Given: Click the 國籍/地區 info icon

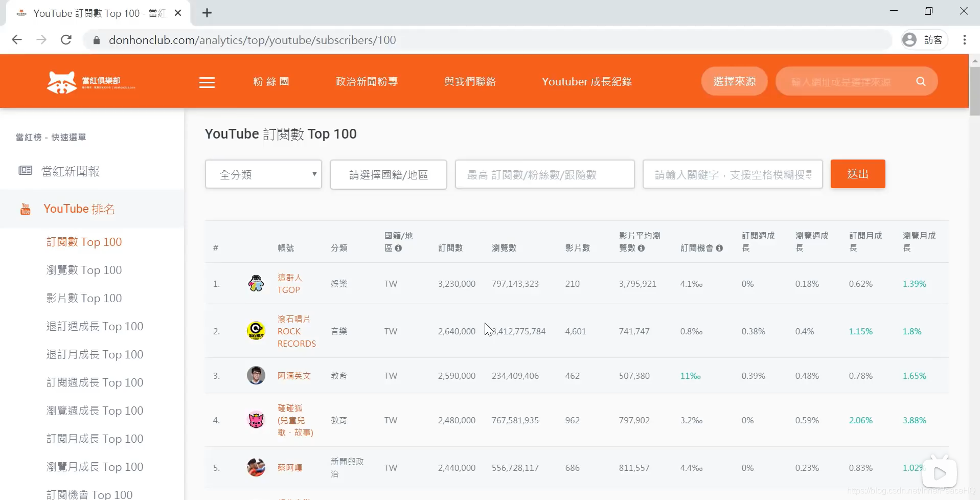Looking at the screenshot, I should pos(398,248).
